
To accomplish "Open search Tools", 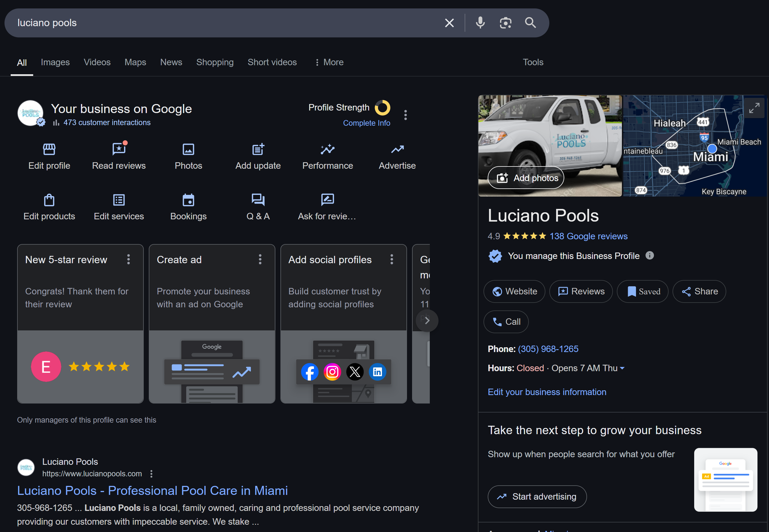I will pyautogui.click(x=533, y=62).
